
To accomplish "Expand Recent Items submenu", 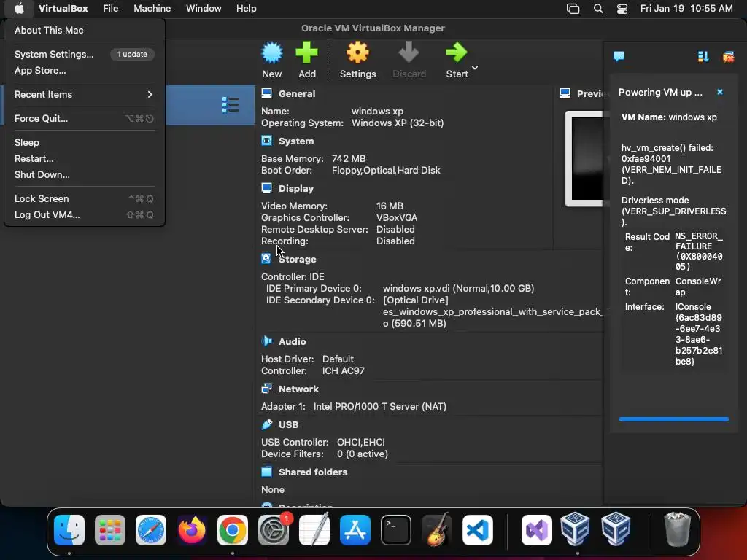I will pos(85,94).
